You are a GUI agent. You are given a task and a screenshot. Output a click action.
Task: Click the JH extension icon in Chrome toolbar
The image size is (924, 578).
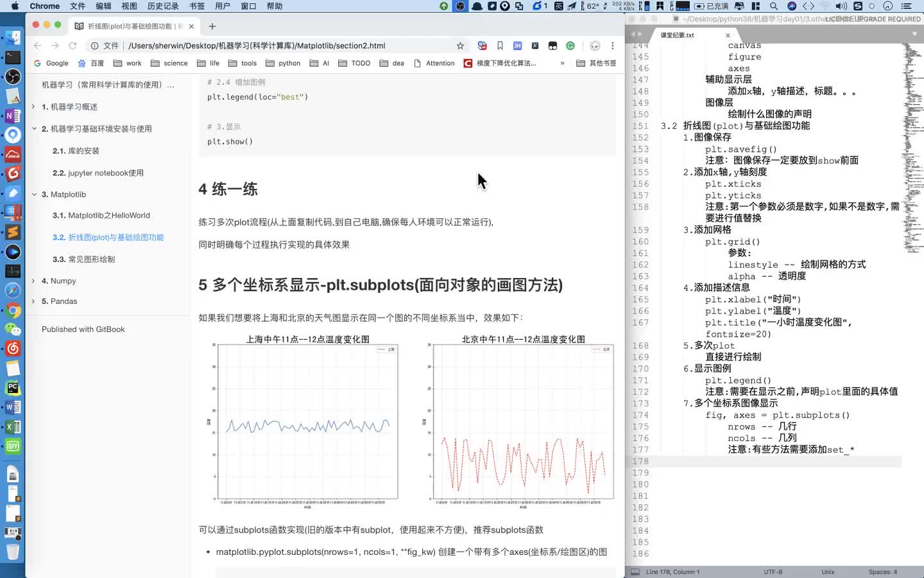point(517,46)
